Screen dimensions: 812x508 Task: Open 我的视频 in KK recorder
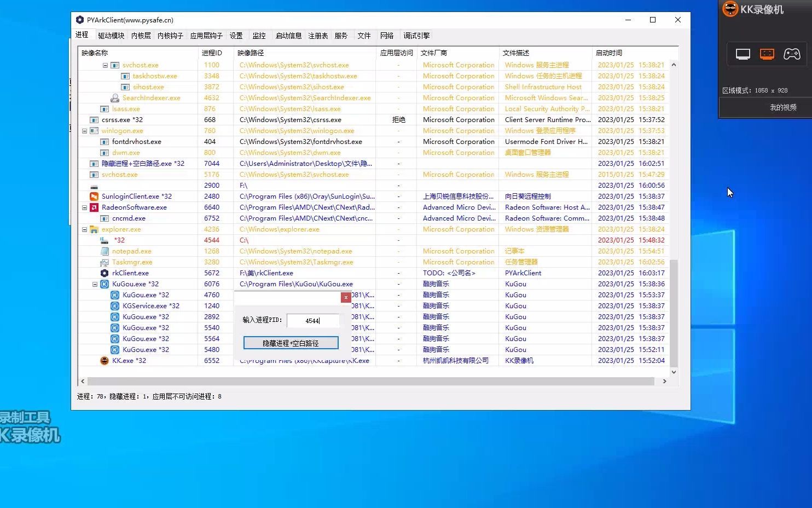(x=784, y=107)
